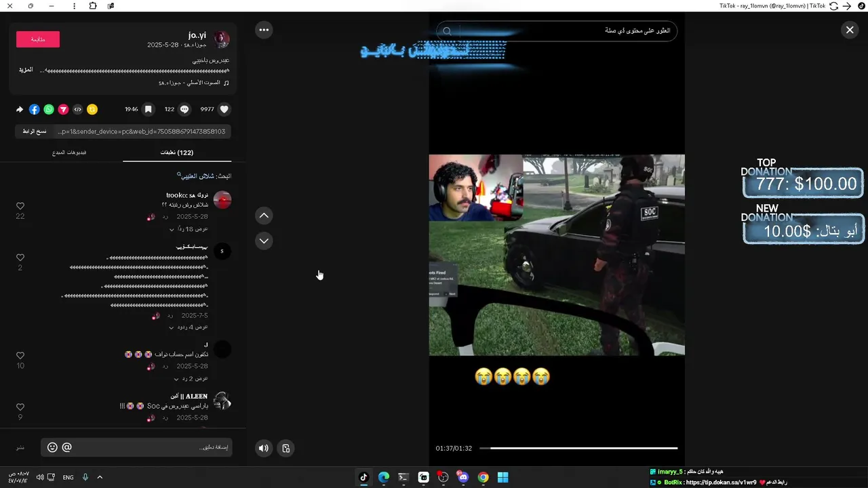This screenshot has width=868, height=488.
Task: Open original sound link الصوت الأصلي
Action: 193,83
